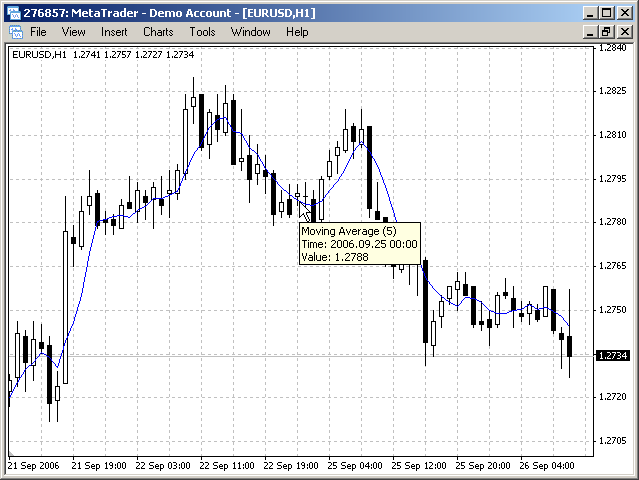The height and width of the screenshot is (480, 639).
Task: Click the 26 Sep 04:00 time label
Action: click(x=547, y=465)
